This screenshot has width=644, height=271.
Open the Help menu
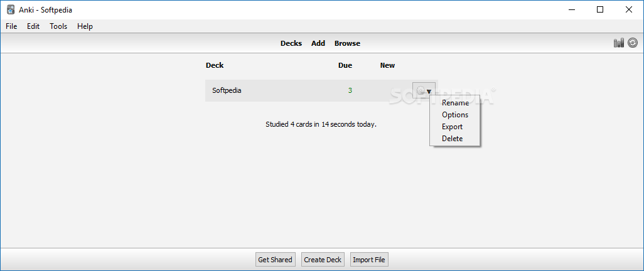(x=85, y=26)
